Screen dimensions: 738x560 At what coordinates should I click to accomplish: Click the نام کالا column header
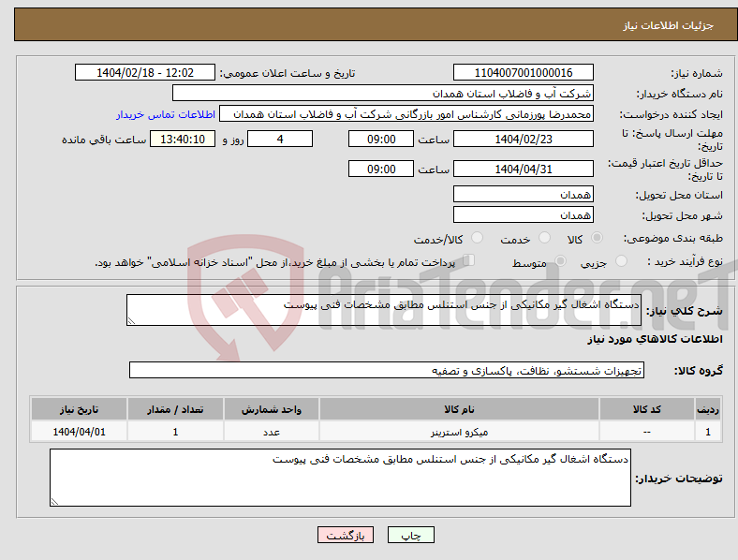459,409
